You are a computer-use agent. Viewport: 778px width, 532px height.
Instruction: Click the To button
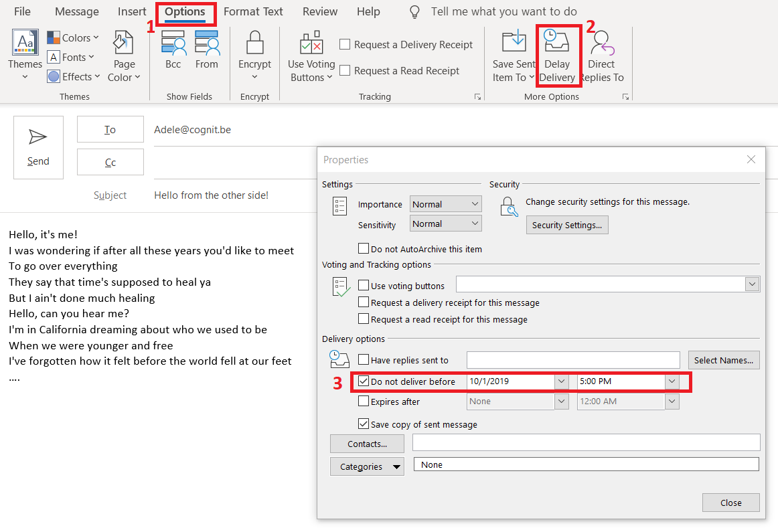[110, 129]
